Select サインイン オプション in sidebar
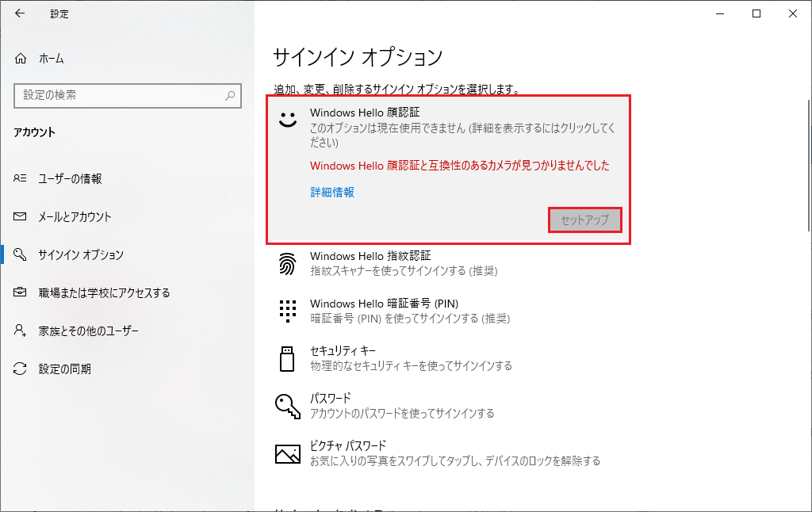The image size is (812, 512). point(81,255)
